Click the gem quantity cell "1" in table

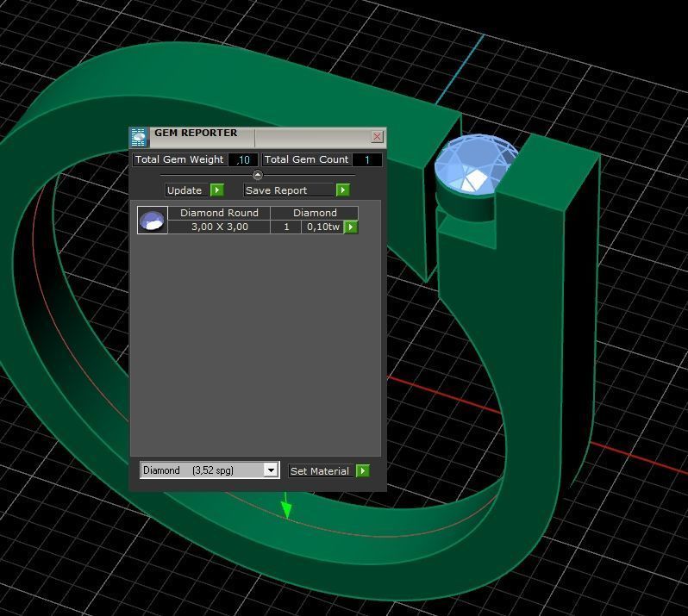click(286, 227)
